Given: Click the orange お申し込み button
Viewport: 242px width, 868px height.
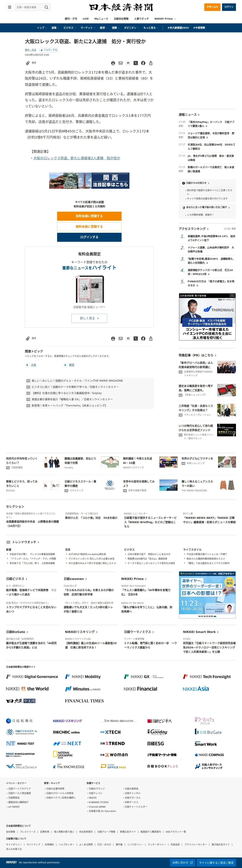Looking at the screenshot, I should click(x=212, y=7).
